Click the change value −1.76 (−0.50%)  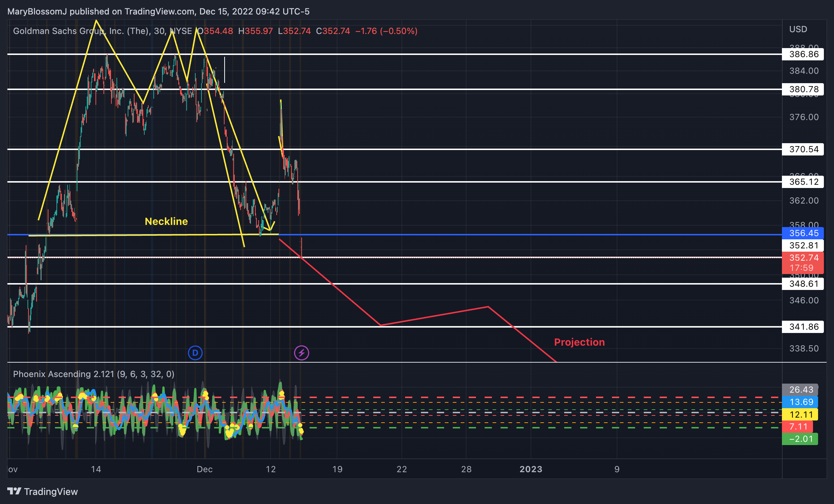[387, 31]
